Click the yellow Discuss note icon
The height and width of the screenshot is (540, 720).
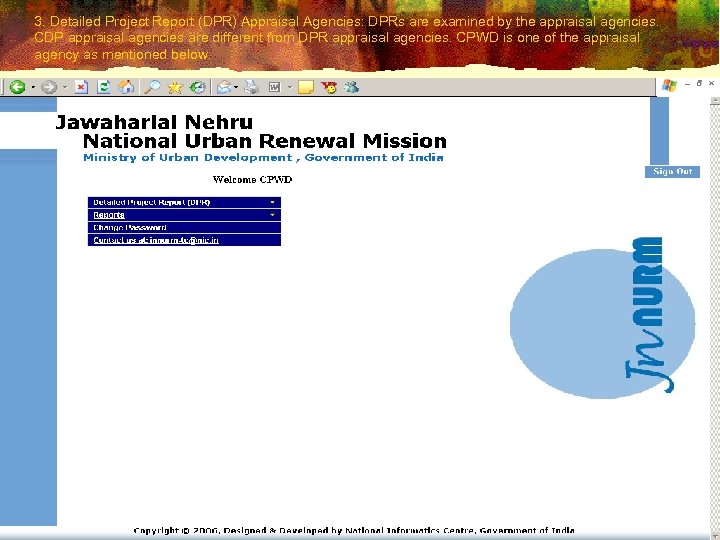click(306, 87)
